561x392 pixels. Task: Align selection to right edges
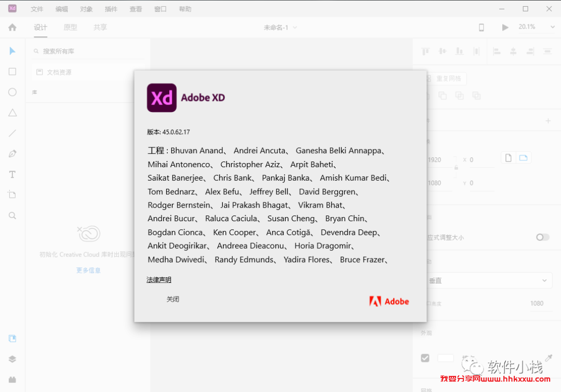pyautogui.click(x=530, y=51)
